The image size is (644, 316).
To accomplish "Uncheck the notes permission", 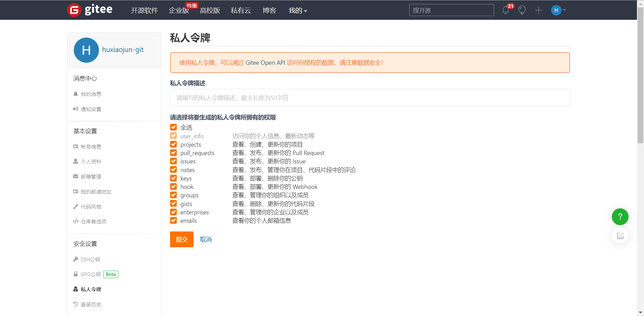I will coord(173,170).
